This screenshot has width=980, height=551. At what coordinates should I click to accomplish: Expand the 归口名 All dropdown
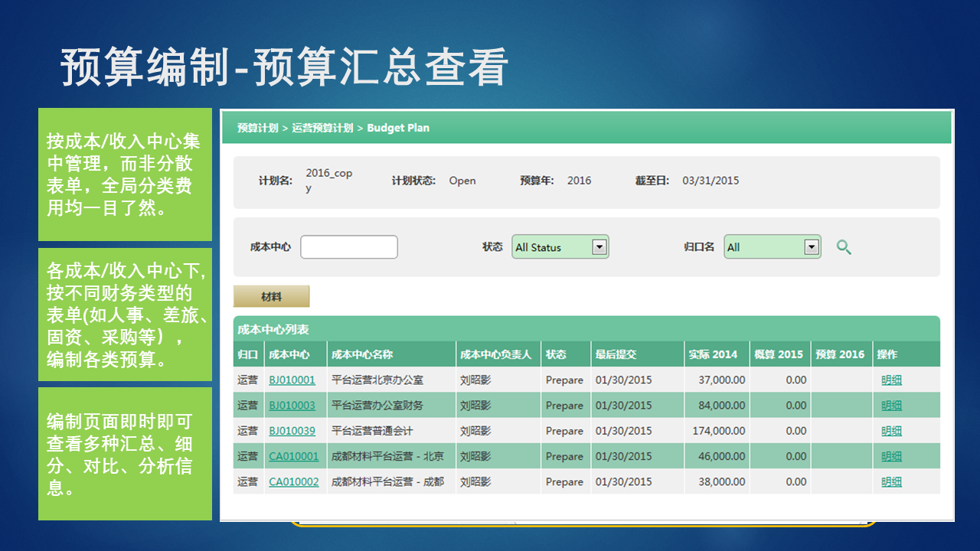click(773, 246)
